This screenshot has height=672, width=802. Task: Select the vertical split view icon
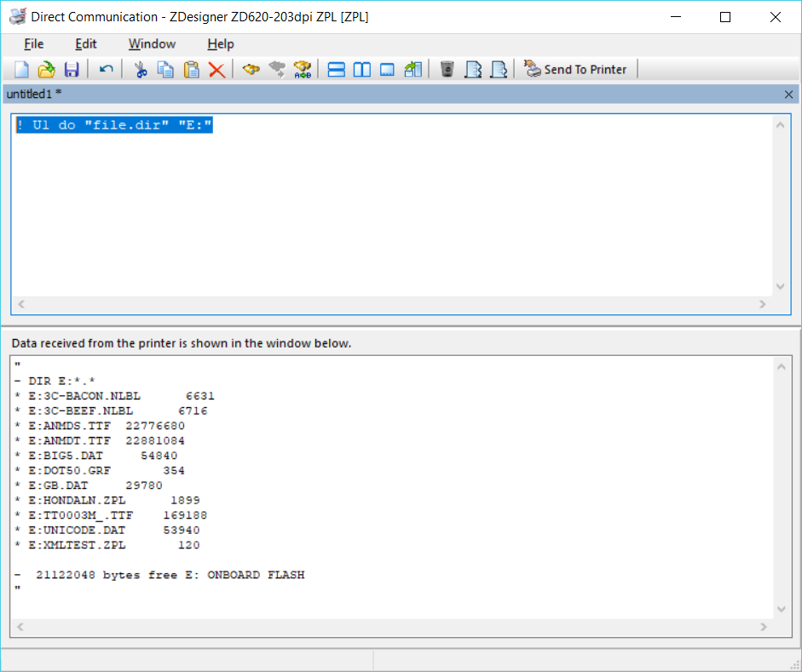[361, 69]
